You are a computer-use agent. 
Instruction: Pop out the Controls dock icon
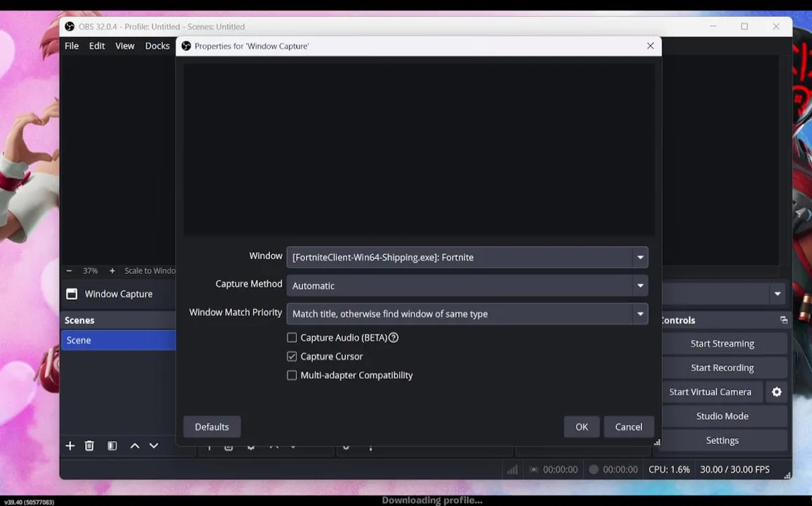[x=783, y=320]
